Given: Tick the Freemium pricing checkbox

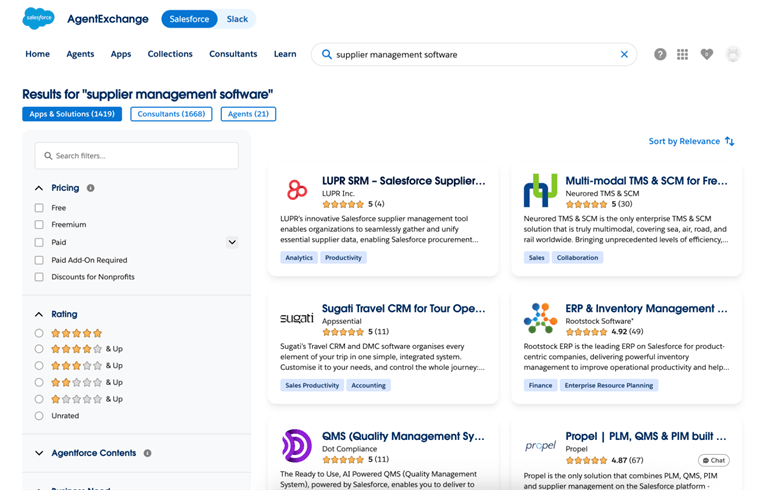Looking at the screenshot, I should [x=39, y=224].
